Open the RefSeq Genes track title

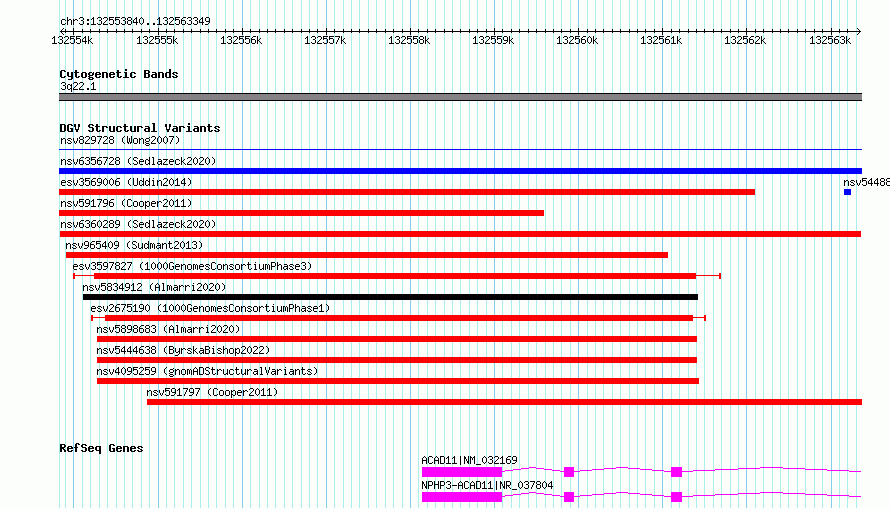(x=101, y=448)
